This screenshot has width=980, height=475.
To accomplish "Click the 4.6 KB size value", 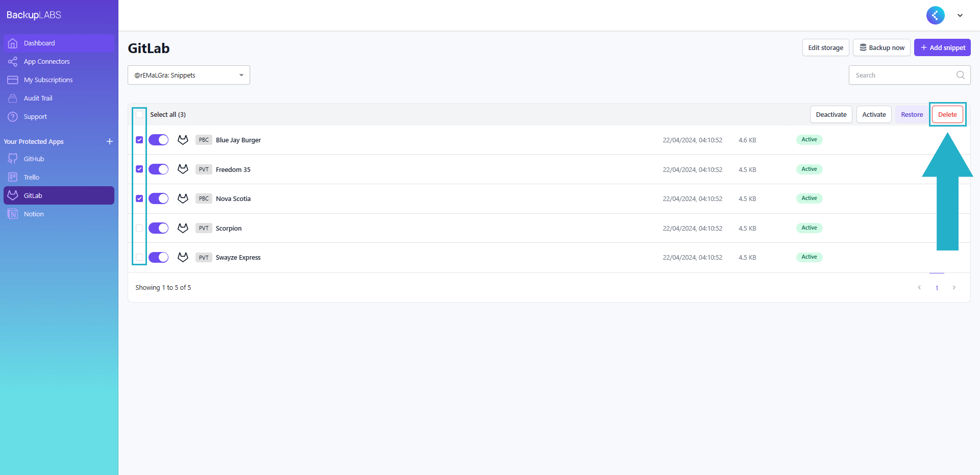I will point(747,140).
